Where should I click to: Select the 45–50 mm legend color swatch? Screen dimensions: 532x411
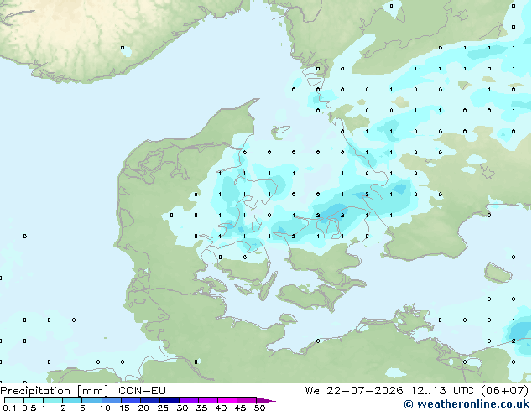point(247,400)
